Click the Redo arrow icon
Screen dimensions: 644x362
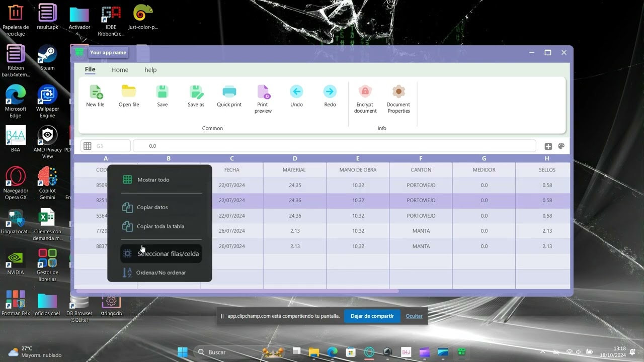[x=330, y=92]
